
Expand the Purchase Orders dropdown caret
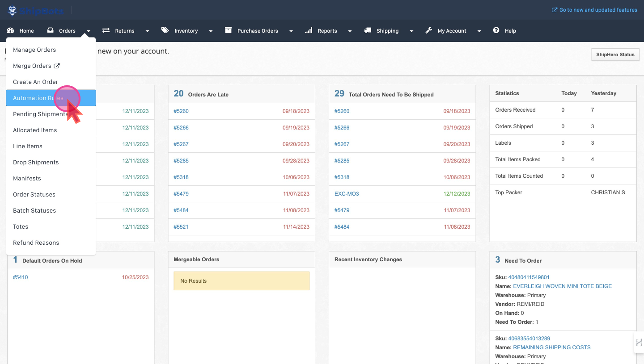291,31
